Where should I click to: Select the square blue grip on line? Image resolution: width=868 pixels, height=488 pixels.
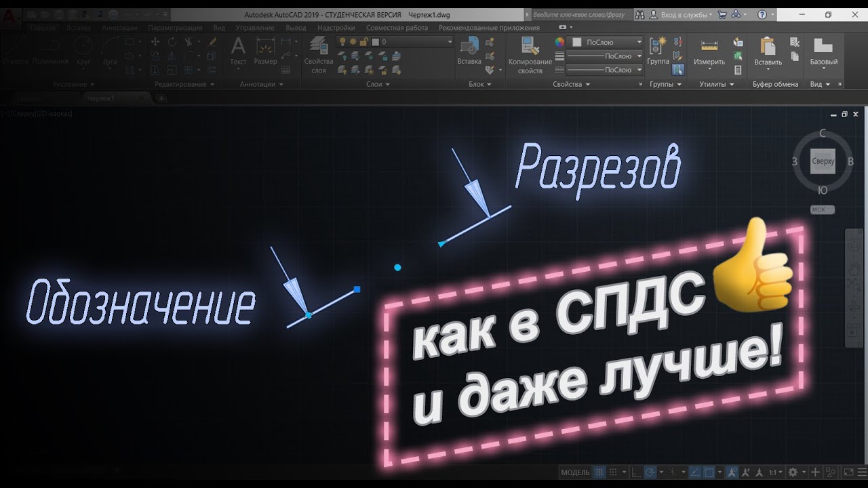[357, 289]
